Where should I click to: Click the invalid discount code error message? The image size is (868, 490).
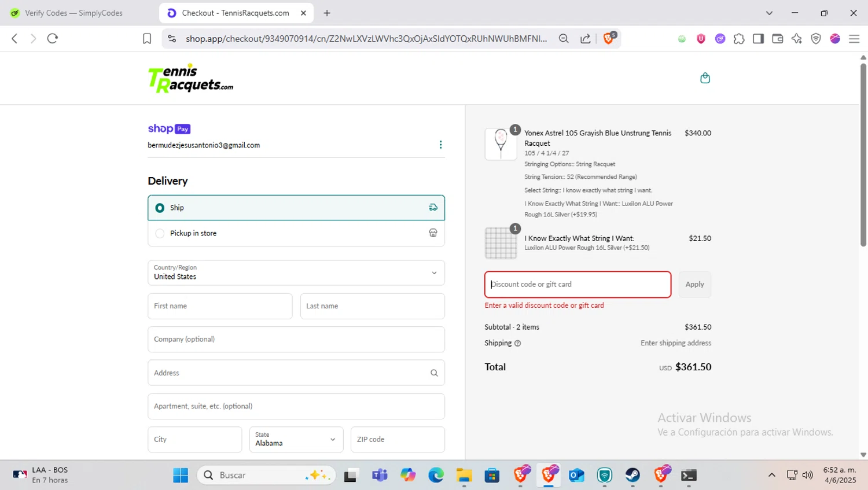545,305
